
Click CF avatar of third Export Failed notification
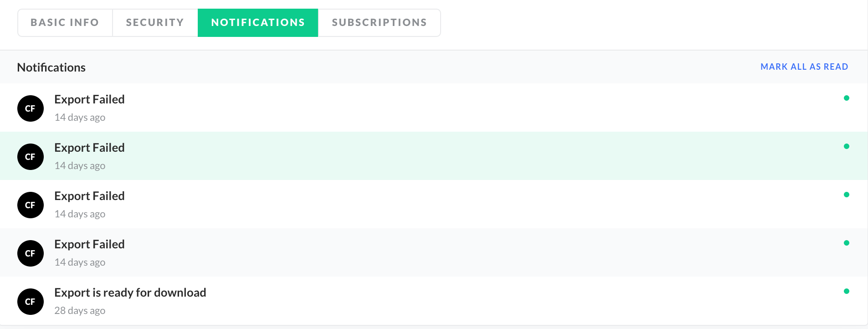click(x=31, y=205)
